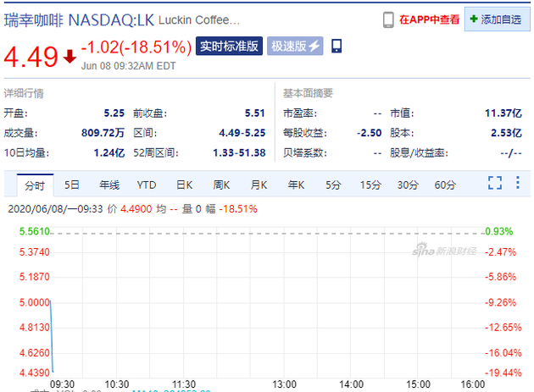Click the blue intraday price line
This screenshot has height=392, width=534.
point(52,336)
